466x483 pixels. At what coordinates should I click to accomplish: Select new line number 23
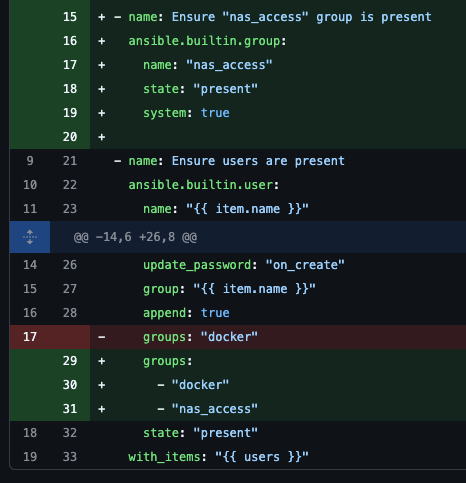(x=70, y=209)
